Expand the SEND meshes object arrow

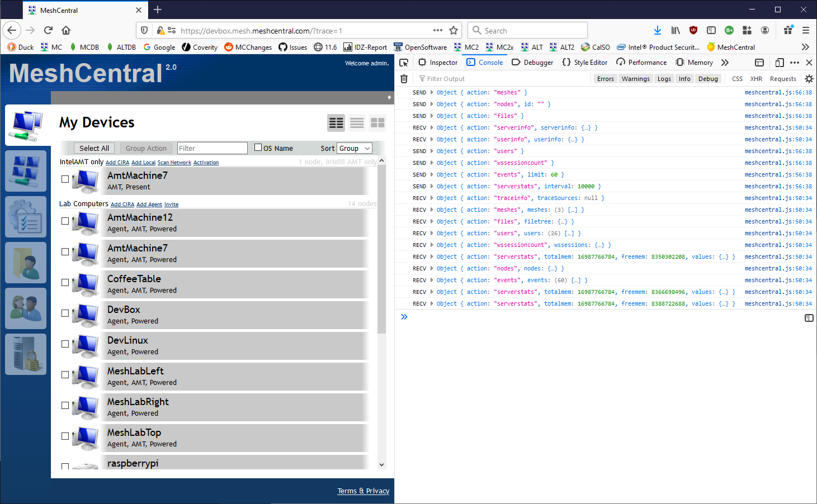[432, 92]
